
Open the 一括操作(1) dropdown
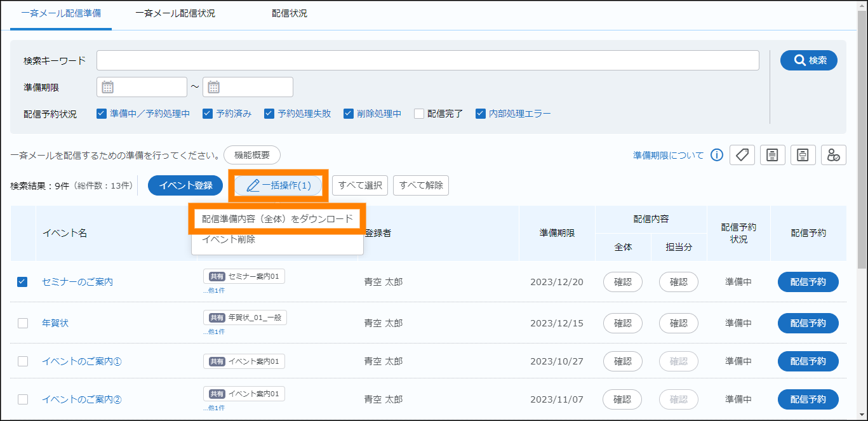click(278, 185)
